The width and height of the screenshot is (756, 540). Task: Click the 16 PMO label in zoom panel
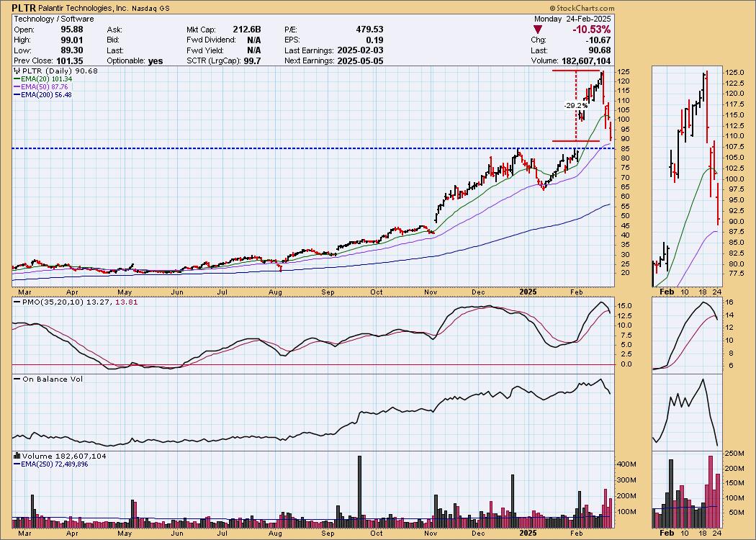pyautogui.click(x=729, y=302)
